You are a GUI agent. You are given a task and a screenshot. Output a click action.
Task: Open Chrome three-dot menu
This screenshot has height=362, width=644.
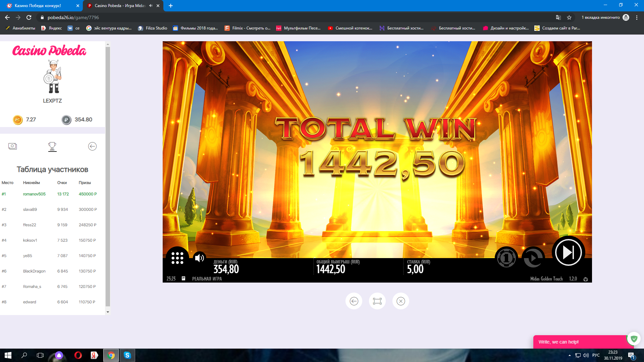point(637,17)
